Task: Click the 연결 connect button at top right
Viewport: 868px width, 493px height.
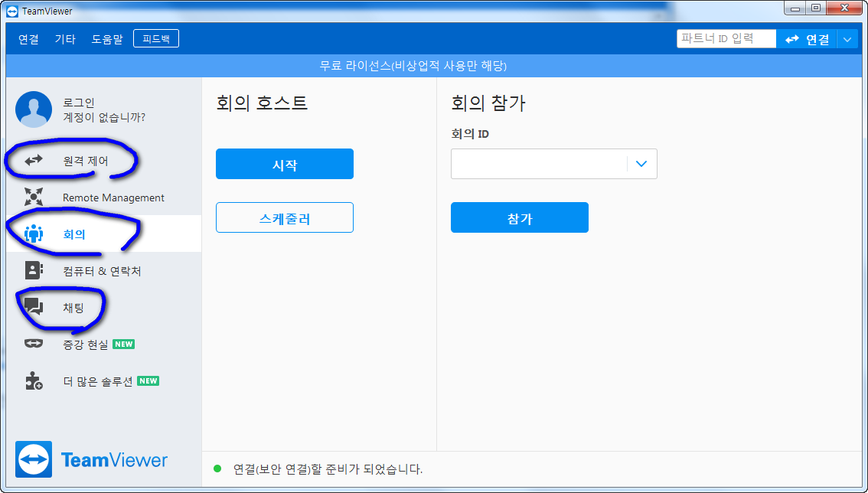Action: [807, 39]
